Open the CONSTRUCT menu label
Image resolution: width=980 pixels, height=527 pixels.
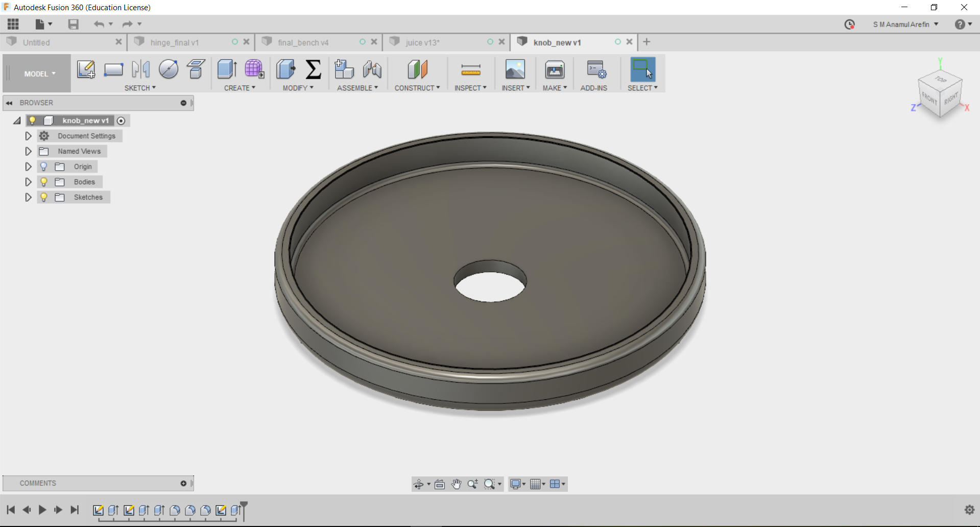(417, 88)
